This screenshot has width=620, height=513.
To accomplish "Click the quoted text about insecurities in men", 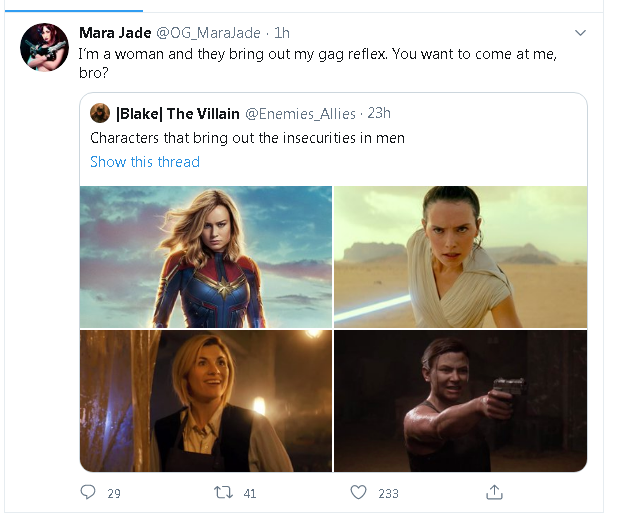I will (x=247, y=138).
